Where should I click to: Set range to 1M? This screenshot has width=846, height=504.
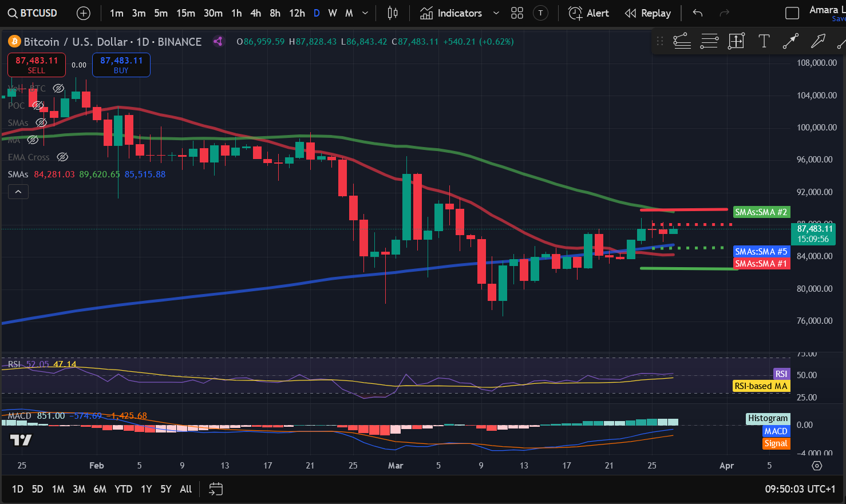tap(58, 489)
